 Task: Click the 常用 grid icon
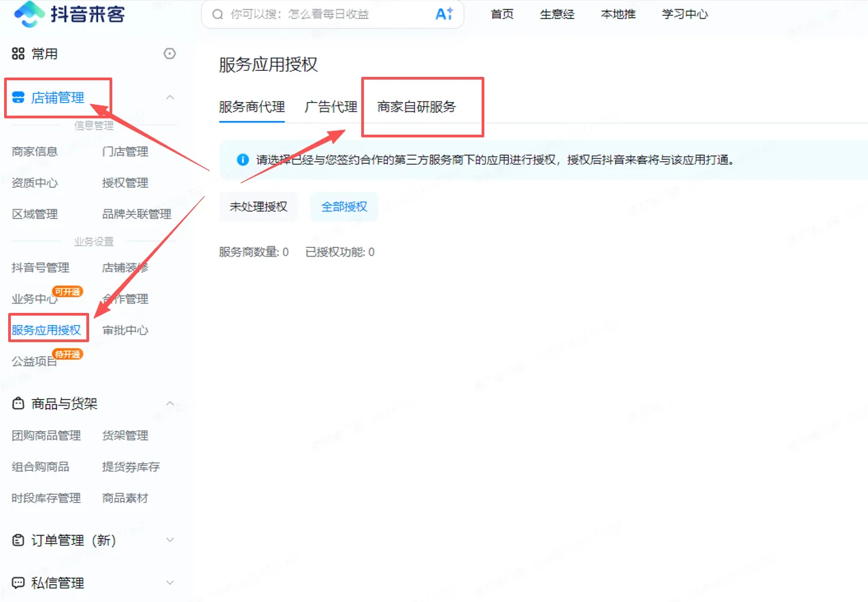click(18, 54)
